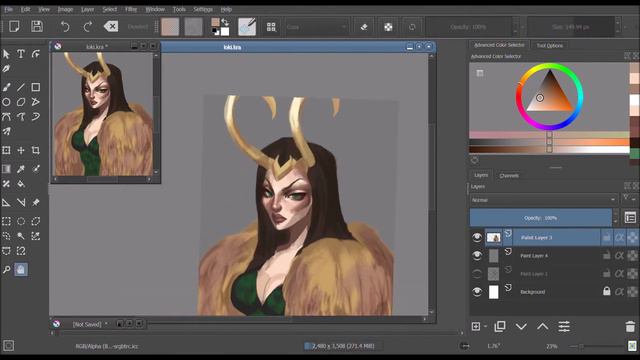The image size is (640, 360).
Task: Reload the original brush preset
Action: tap(412, 27)
